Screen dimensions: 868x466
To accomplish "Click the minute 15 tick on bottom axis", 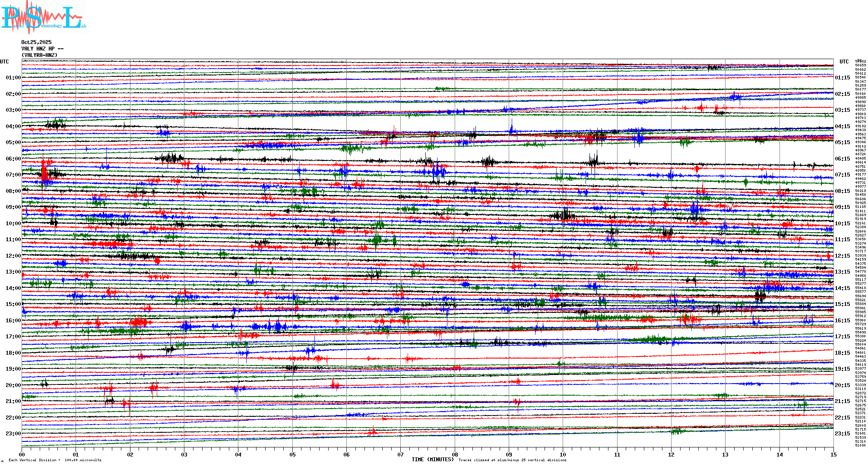I will [x=833, y=454].
